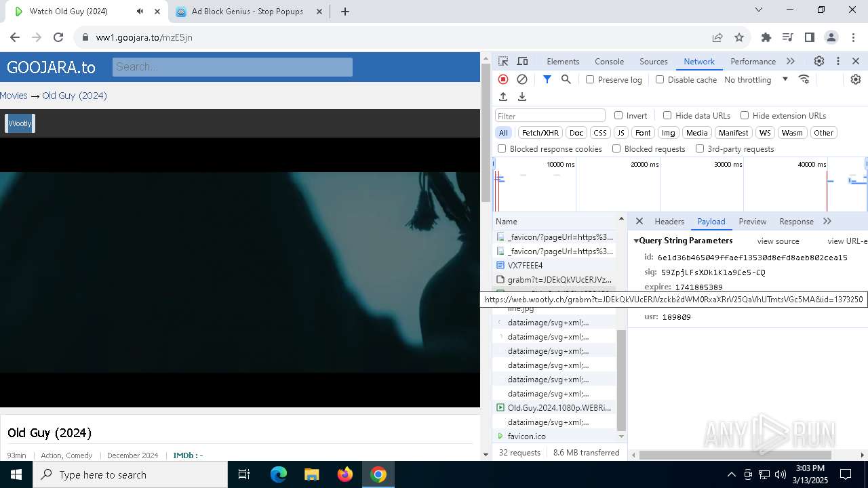Screen dimensions: 868x488
Task: Toggle the device toolbar icon
Action: [522, 61]
